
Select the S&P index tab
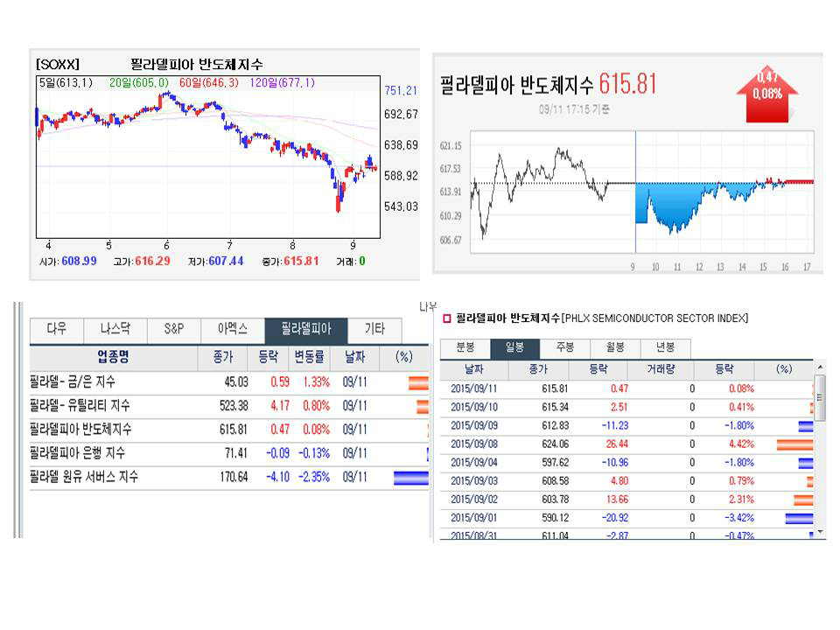(173, 330)
